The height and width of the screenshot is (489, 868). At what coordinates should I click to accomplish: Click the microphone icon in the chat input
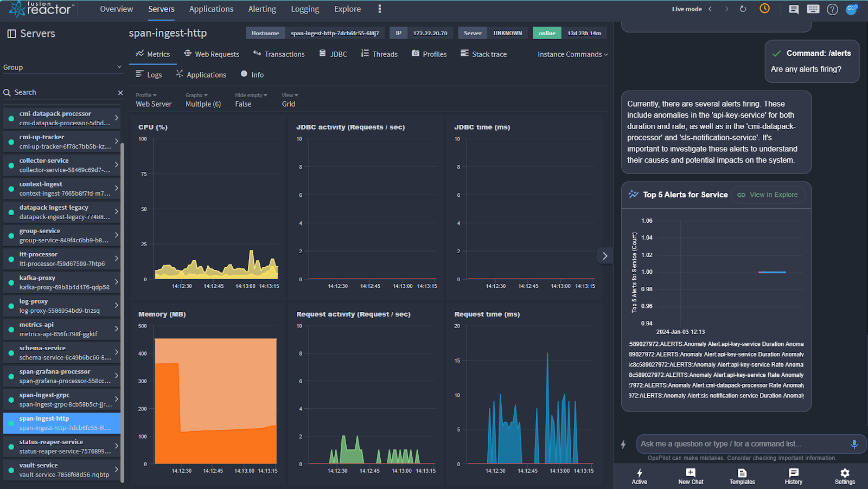point(854,444)
